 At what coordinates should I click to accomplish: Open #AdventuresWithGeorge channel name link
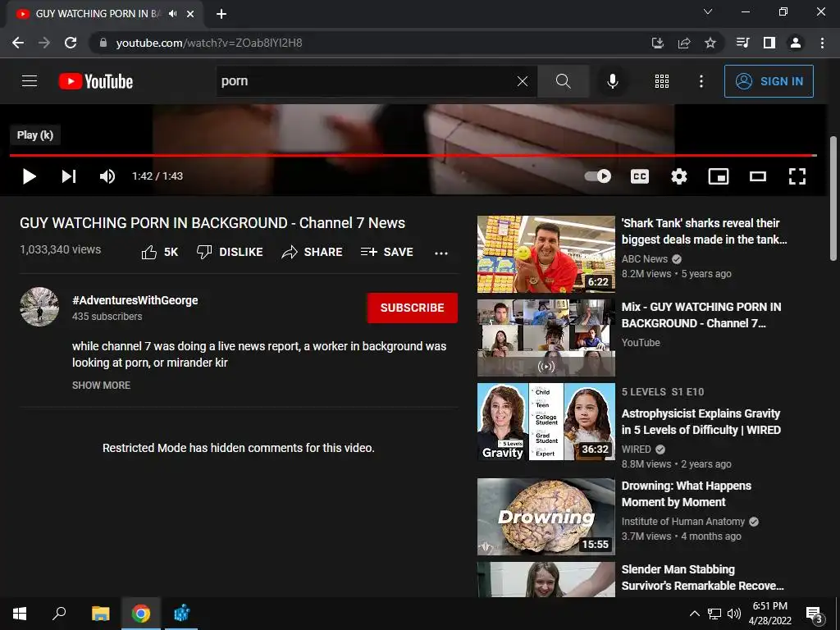(135, 300)
